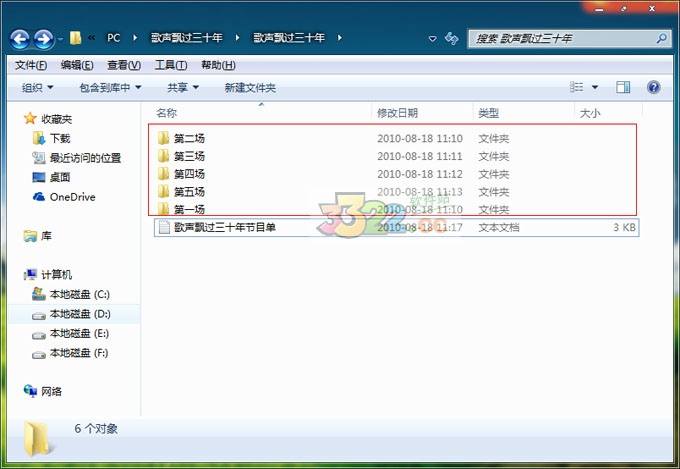This screenshot has height=469, width=680.
Task: Open 网络 in the navigation pane
Action: (42, 391)
